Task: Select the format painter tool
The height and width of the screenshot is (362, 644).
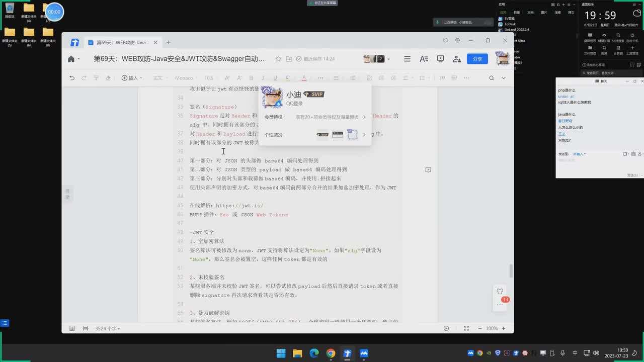Action: coord(96,78)
